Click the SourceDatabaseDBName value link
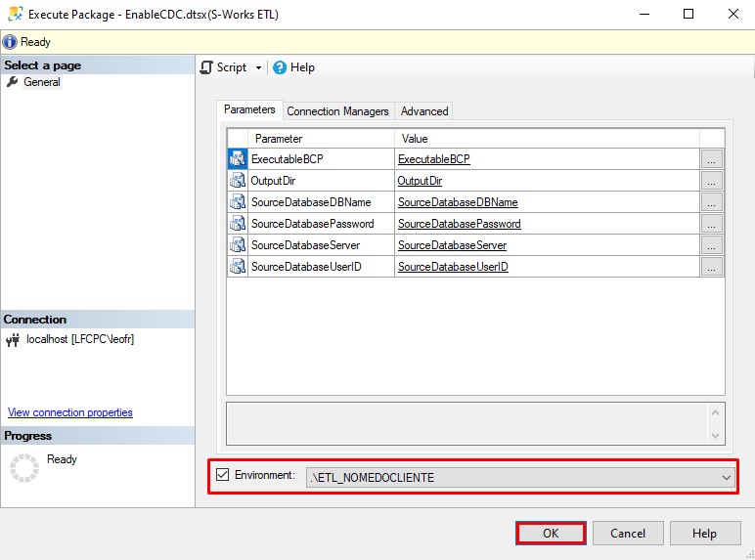Image resolution: width=755 pixels, height=560 pixels. pyautogui.click(x=458, y=202)
